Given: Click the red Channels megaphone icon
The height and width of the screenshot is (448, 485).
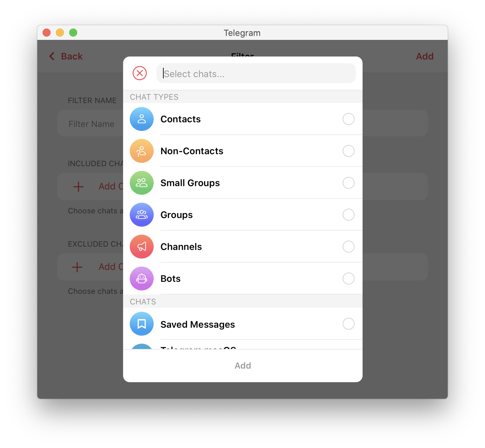Looking at the screenshot, I should 142,247.
